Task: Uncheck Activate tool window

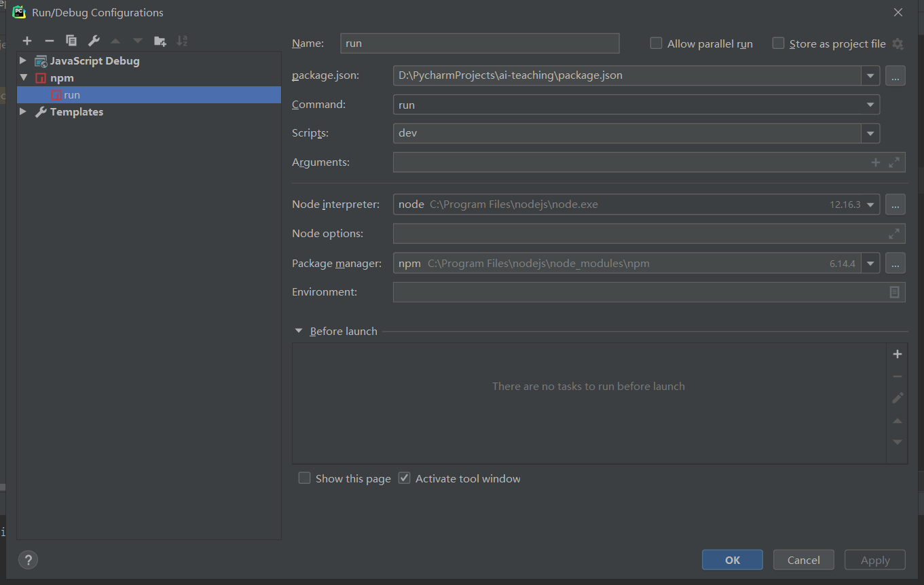Action: pos(404,478)
